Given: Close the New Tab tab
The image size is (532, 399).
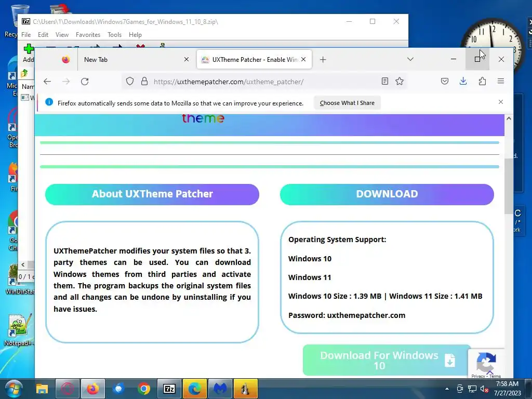Looking at the screenshot, I should (187, 59).
